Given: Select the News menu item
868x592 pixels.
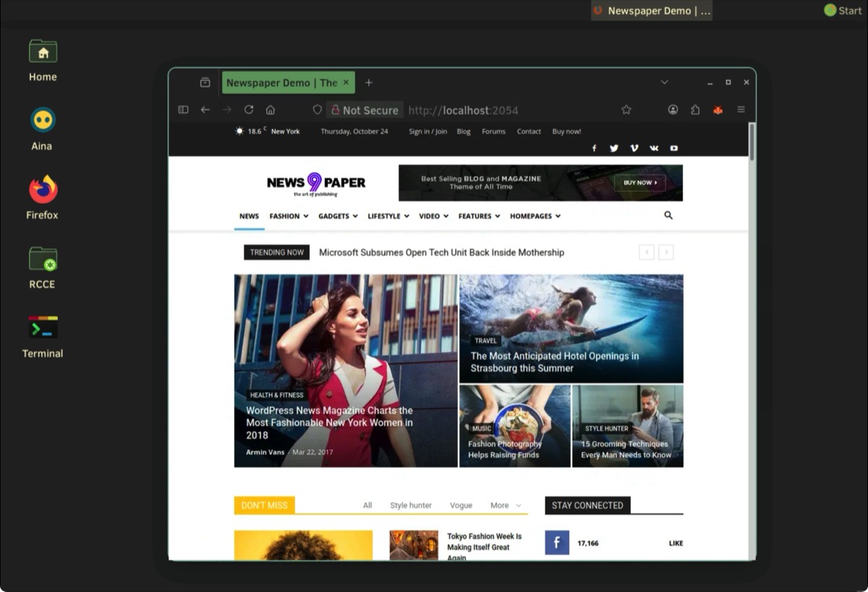Looking at the screenshot, I should coord(249,216).
